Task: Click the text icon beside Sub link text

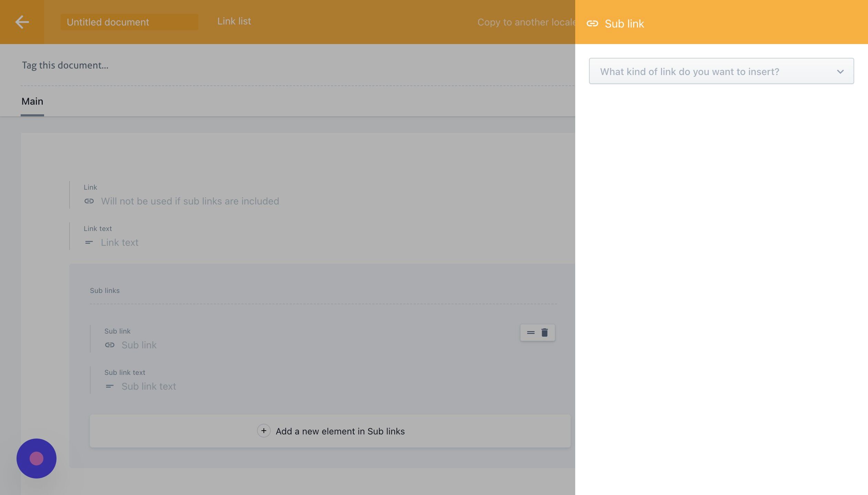Action: click(x=110, y=386)
